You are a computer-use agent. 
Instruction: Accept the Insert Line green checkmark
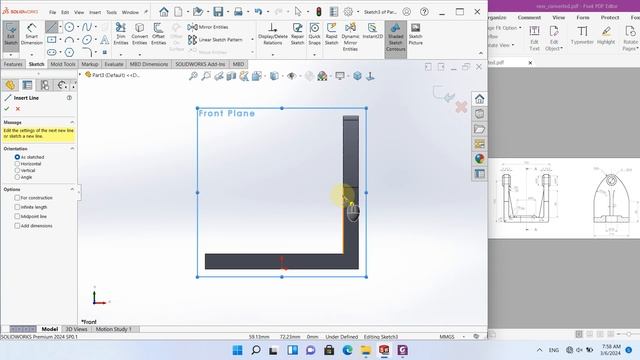[x=7, y=109]
